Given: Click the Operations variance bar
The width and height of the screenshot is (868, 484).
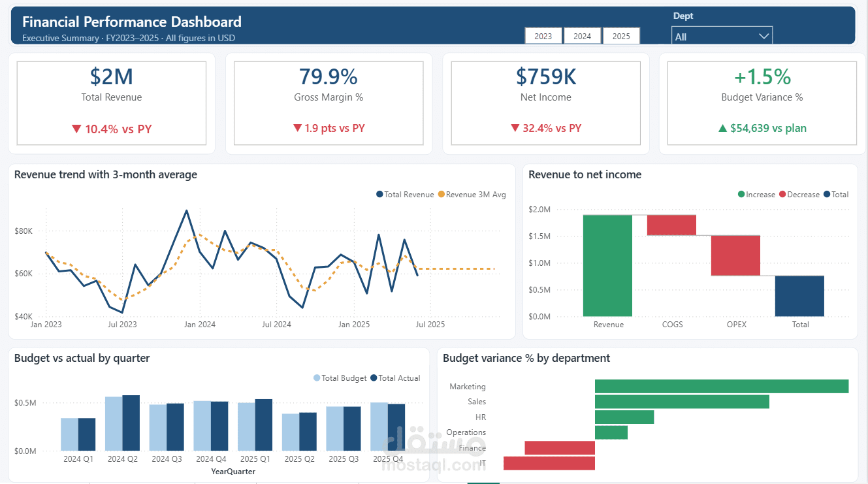Looking at the screenshot, I should (611, 432).
